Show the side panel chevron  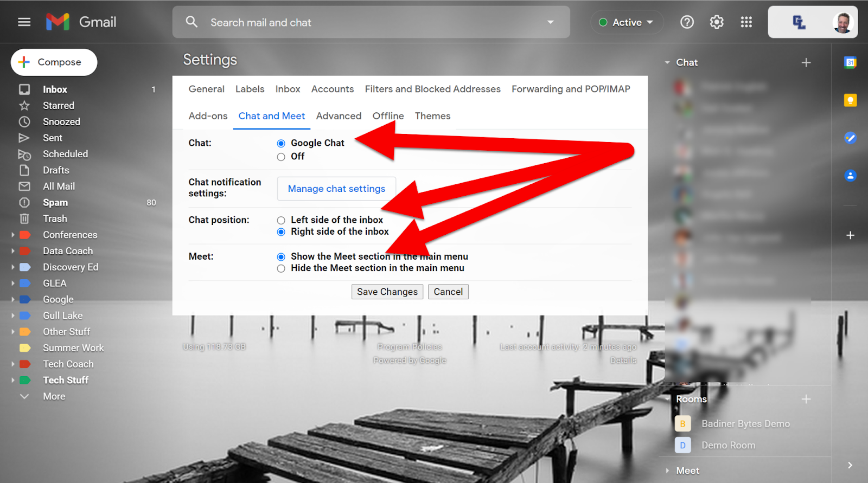click(x=850, y=466)
